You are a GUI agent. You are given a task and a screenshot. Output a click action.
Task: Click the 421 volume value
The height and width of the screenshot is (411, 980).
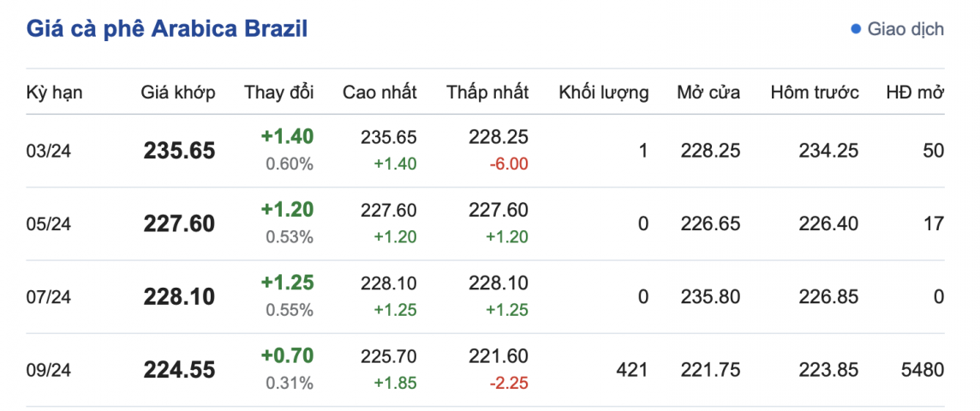632,370
